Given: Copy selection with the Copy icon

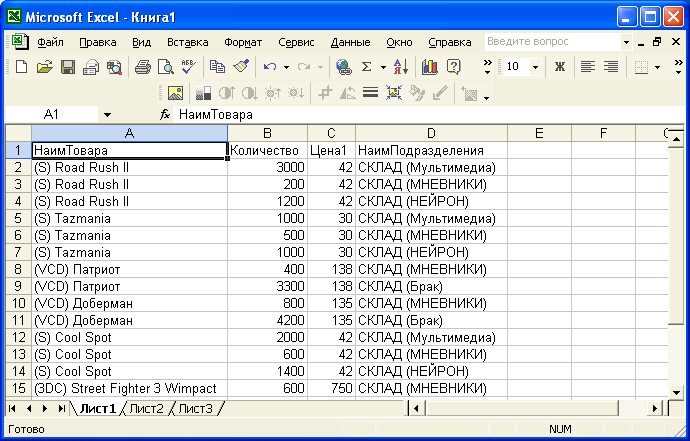Looking at the screenshot, I should 217,67.
